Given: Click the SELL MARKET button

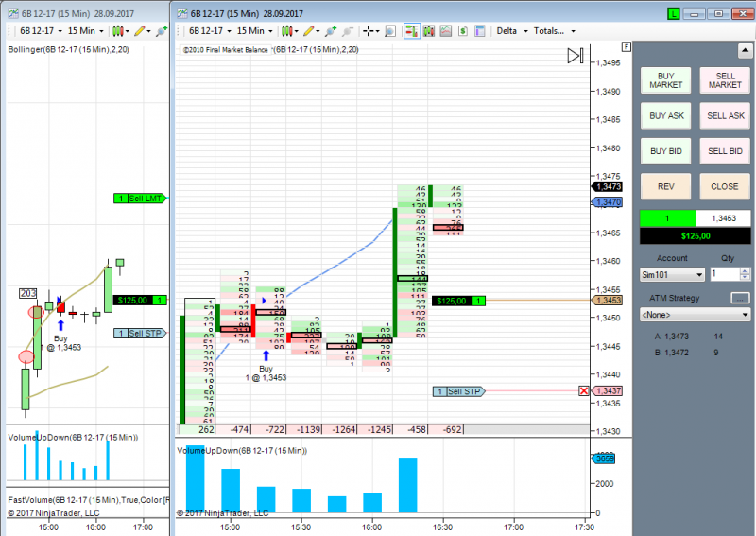Looking at the screenshot, I should point(725,80).
